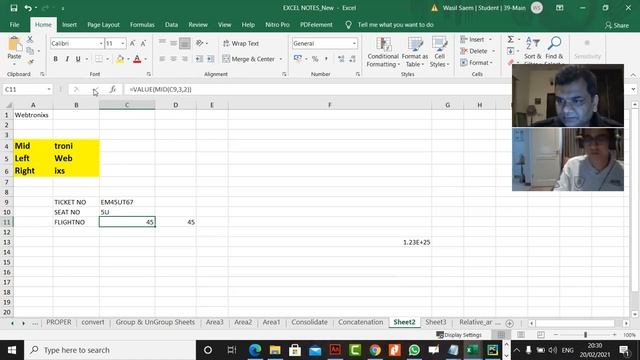Select cell C9 containing EM45UT67
Viewport: 640px width, 360px height.
(127, 202)
